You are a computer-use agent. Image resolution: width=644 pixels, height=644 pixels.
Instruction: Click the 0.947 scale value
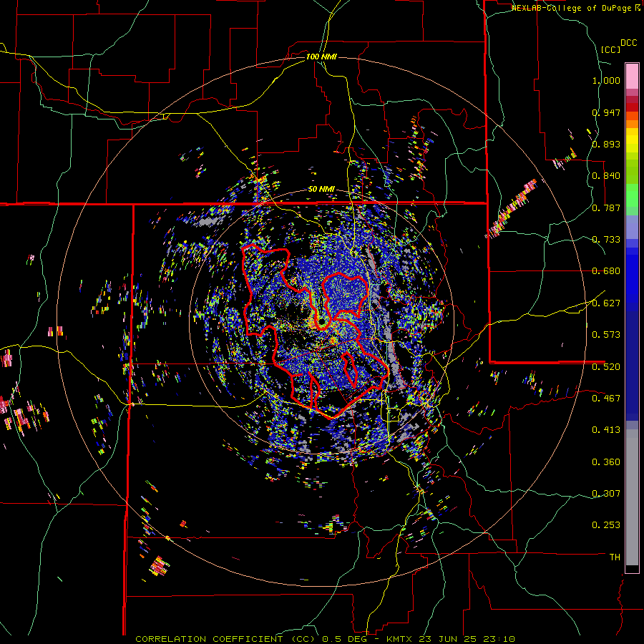[606, 112]
